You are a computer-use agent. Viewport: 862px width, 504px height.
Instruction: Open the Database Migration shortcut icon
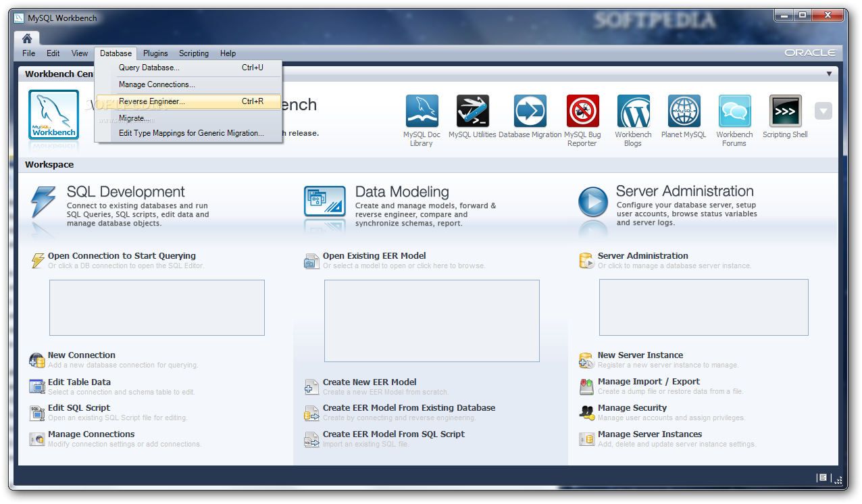[x=530, y=111]
